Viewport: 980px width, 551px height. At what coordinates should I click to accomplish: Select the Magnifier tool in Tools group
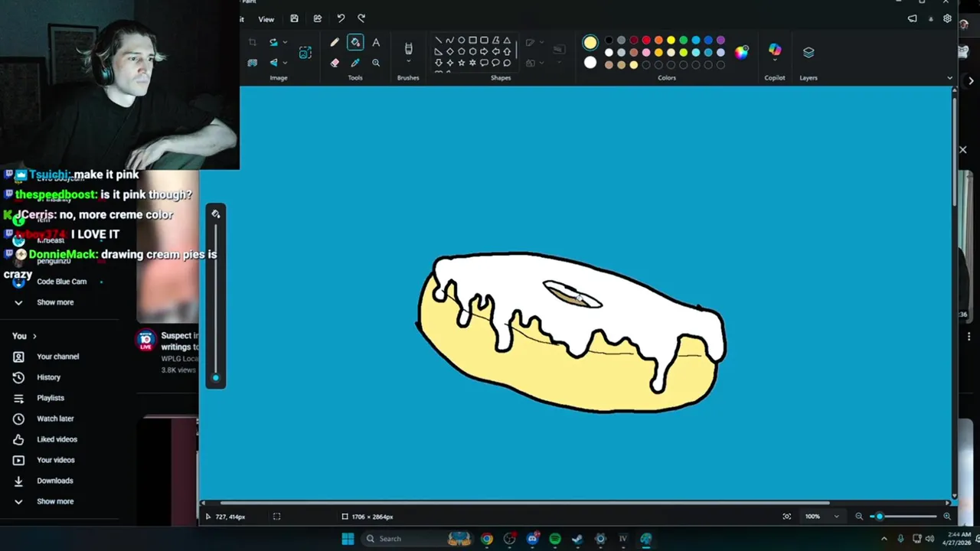(x=376, y=63)
